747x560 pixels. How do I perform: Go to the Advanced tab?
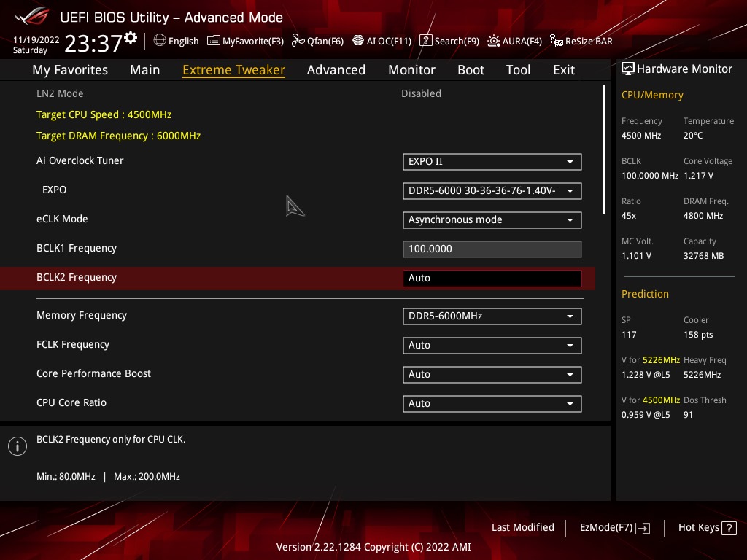click(336, 70)
